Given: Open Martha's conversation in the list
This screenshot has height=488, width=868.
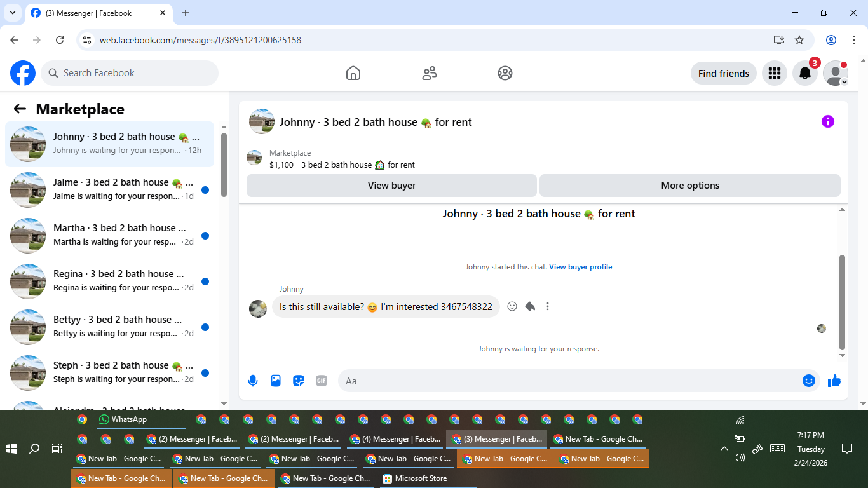Looking at the screenshot, I should pos(109,236).
